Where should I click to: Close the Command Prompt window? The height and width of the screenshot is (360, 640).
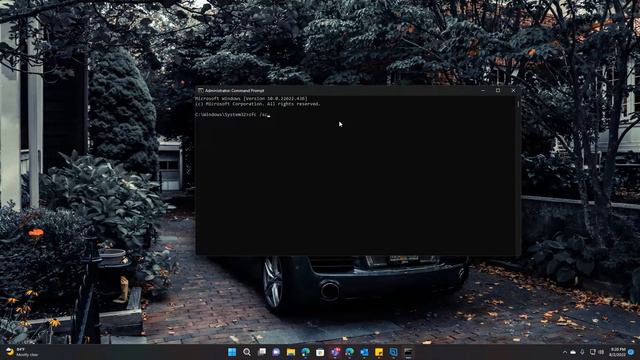[x=513, y=91]
